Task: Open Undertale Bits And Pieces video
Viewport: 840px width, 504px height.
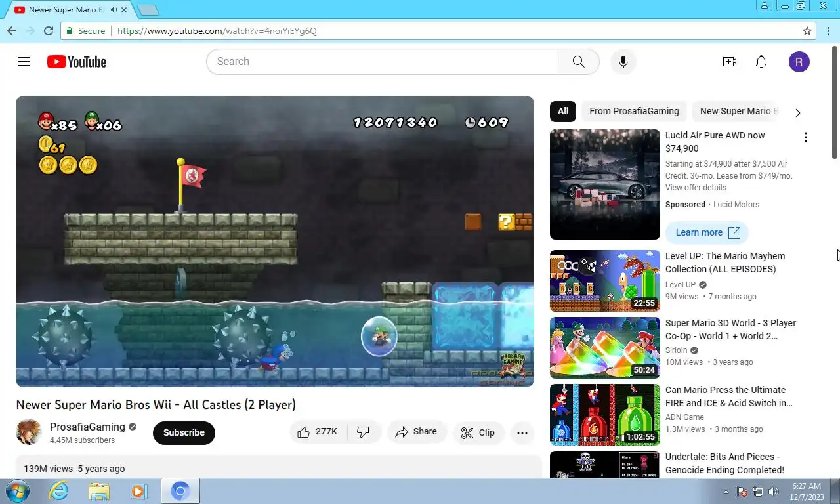Action: click(x=724, y=463)
